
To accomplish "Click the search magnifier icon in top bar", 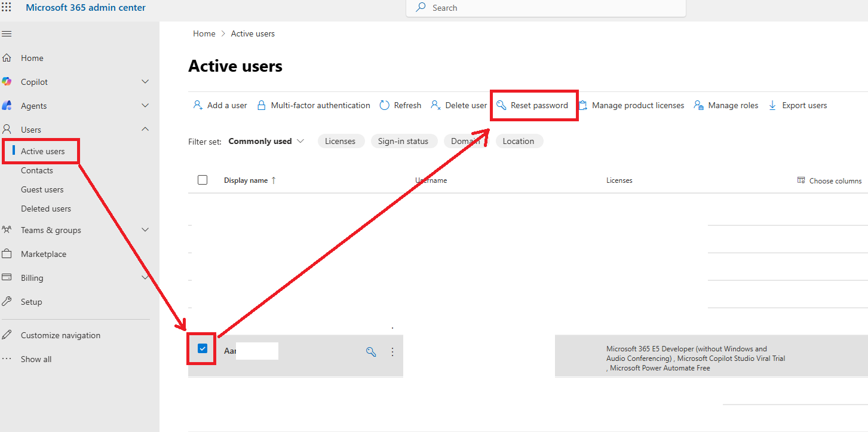I will [x=421, y=8].
